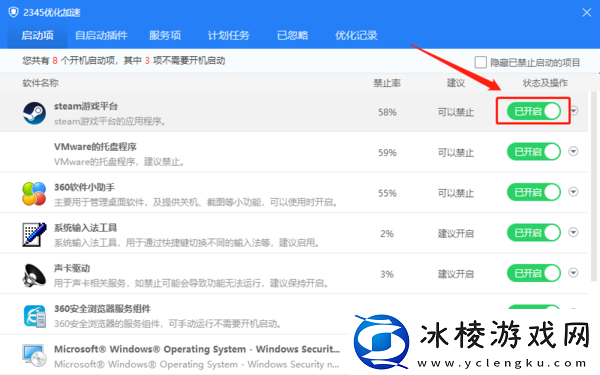Open dropdown arrow for VMware的托盘程序 row
600x375 pixels.
[x=573, y=151]
